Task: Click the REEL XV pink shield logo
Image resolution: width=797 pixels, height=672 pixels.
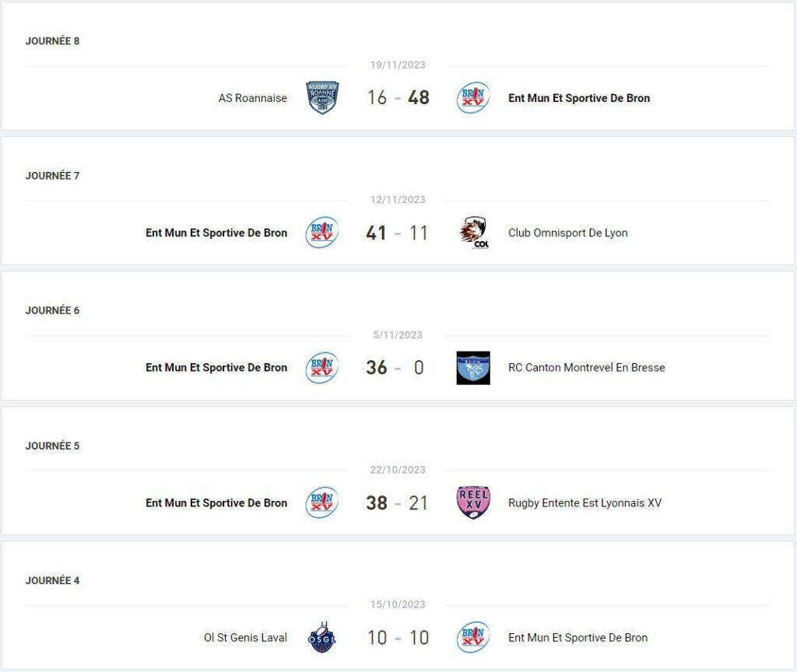Action: pos(473,502)
